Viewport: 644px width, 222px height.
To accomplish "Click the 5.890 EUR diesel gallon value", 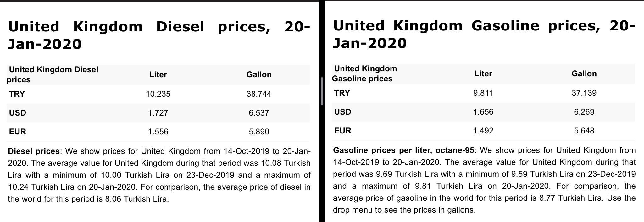I will (x=259, y=132).
